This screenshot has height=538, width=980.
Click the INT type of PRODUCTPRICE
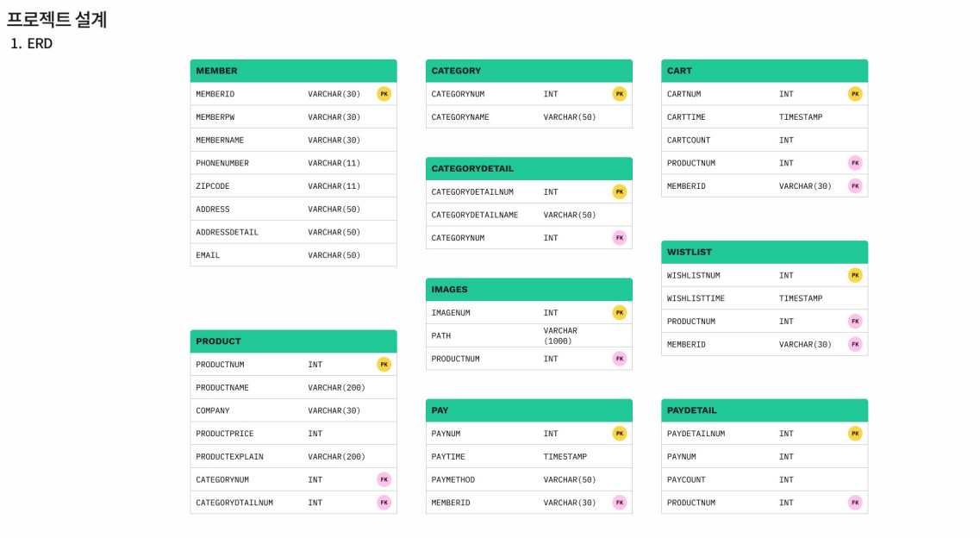315,434
